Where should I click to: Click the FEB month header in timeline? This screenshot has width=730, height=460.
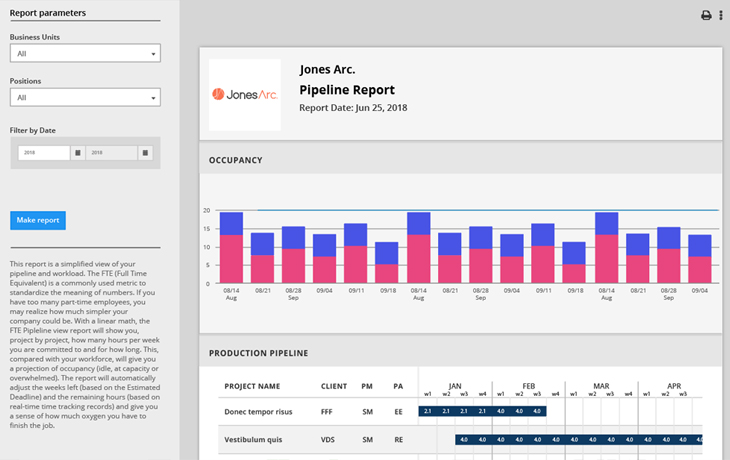click(x=528, y=386)
